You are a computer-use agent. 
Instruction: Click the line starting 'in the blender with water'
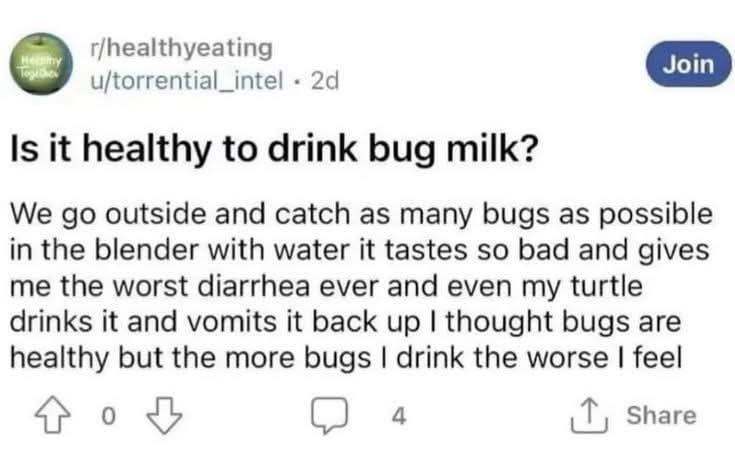pyautogui.click(x=360, y=249)
